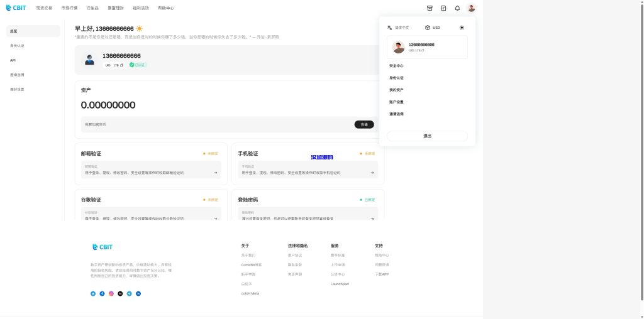Image resolution: width=644 pixels, height=319 pixels.
Task: Open the 隐私条款 footer link
Action: pyautogui.click(x=295, y=265)
